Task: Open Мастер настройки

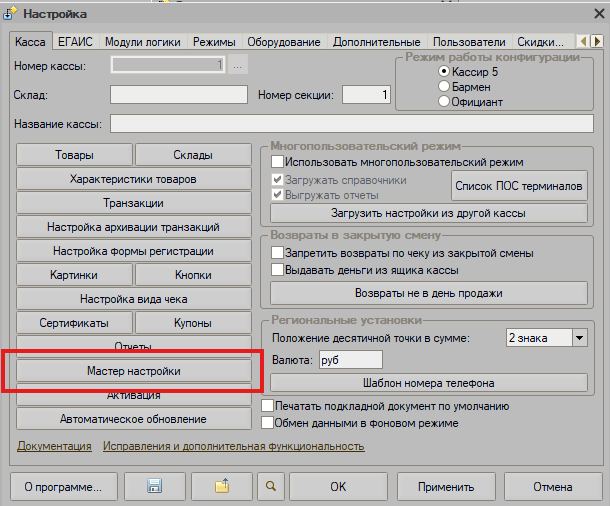Action: point(134,371)
